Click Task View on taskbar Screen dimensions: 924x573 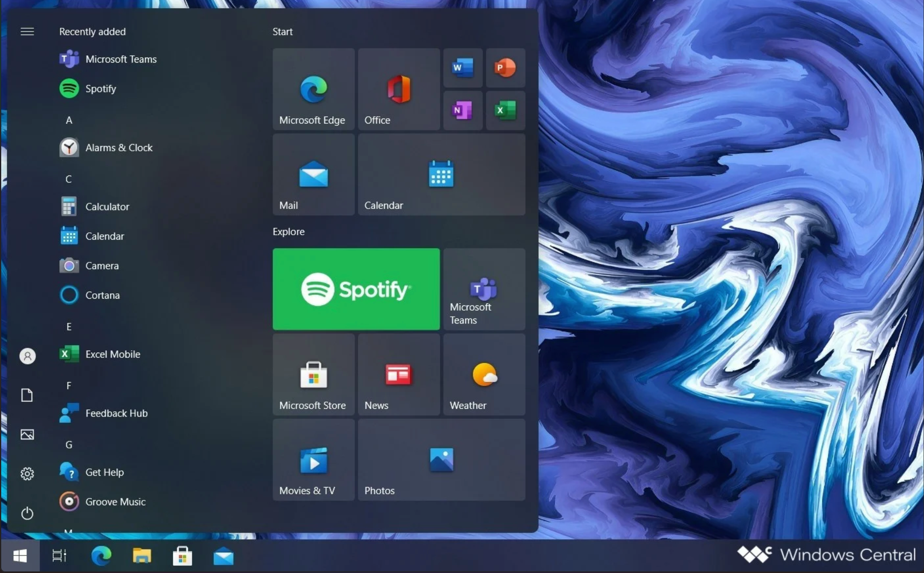click(59, 556)
